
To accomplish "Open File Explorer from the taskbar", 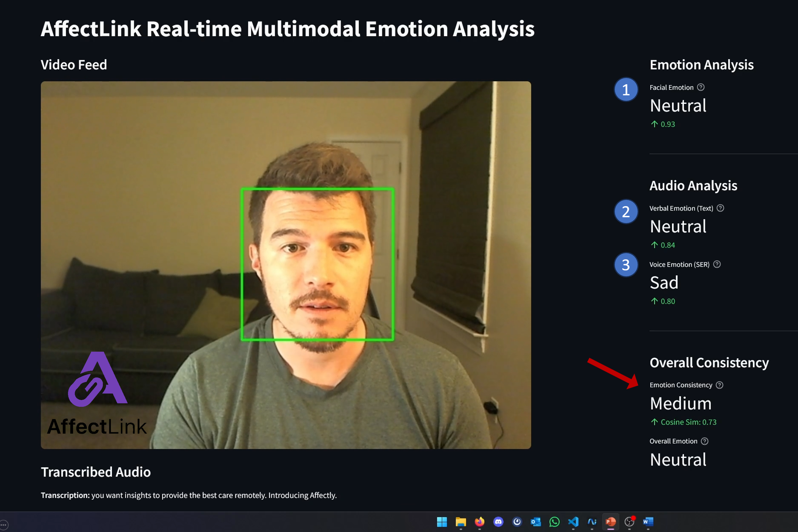I will 461,522.
